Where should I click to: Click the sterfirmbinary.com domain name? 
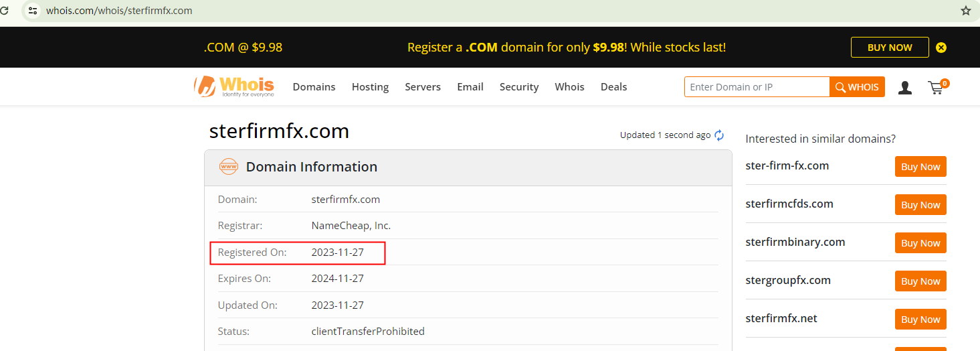point(795,242)
